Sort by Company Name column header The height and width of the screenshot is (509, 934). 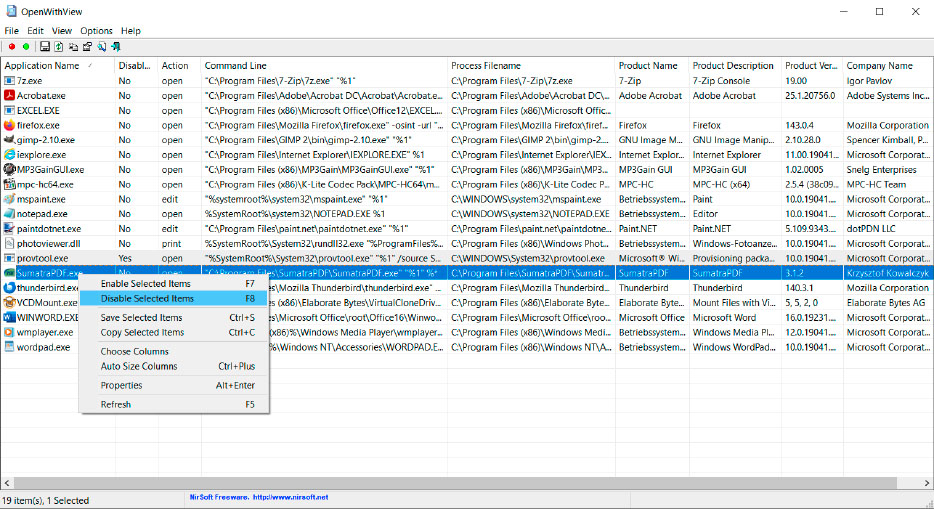click(x=879, y=66)
